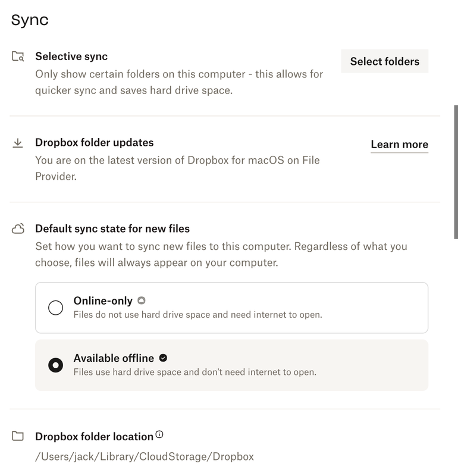
Task: Click the checkmark badge next to Available offline
Action: pos(163,358)
